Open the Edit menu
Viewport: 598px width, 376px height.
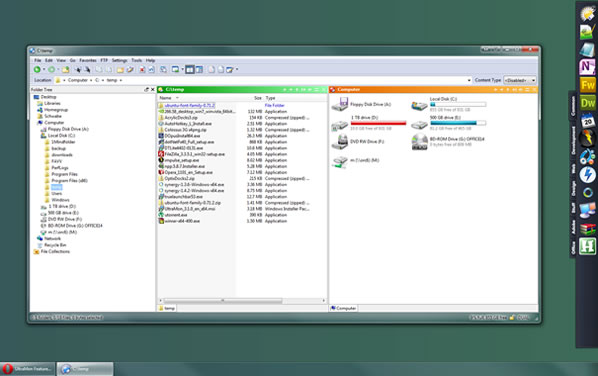[x=49, y=60]
